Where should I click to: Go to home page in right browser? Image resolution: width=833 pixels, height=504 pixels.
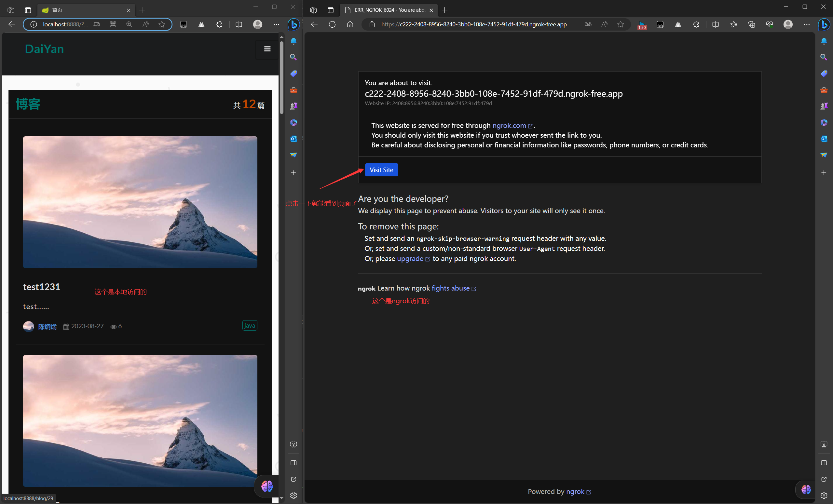tap(350, 24)
